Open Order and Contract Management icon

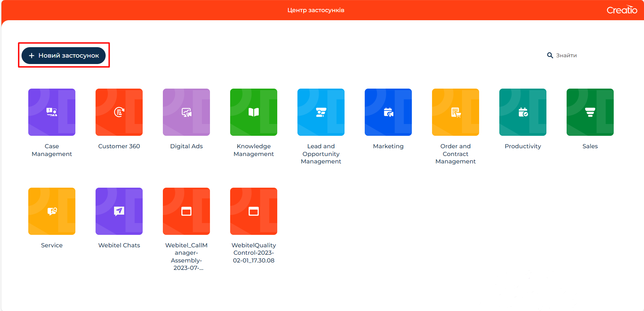(456, 112)
